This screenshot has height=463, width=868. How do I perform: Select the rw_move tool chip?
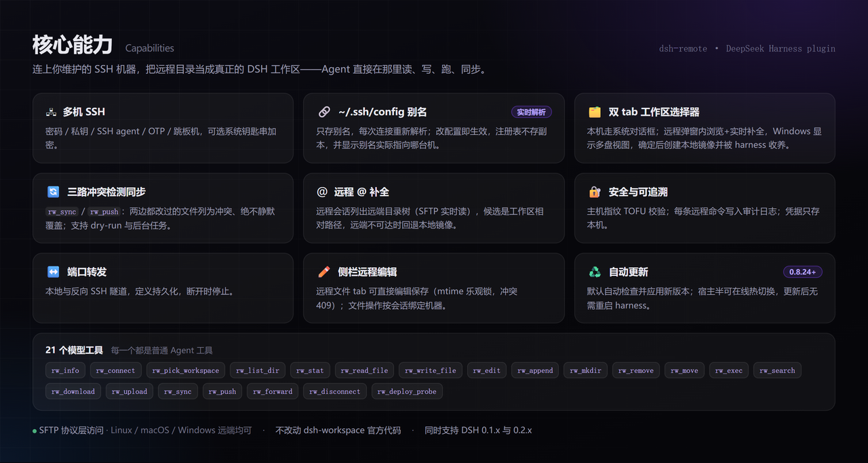point(684,370)
